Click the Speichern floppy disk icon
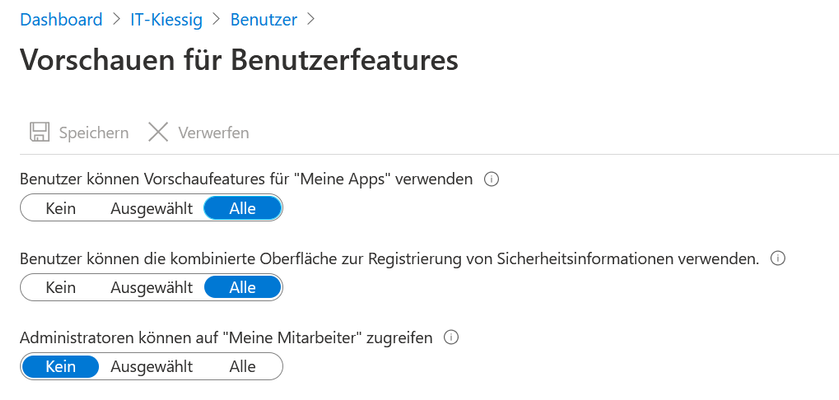 [x=40, y=132]
